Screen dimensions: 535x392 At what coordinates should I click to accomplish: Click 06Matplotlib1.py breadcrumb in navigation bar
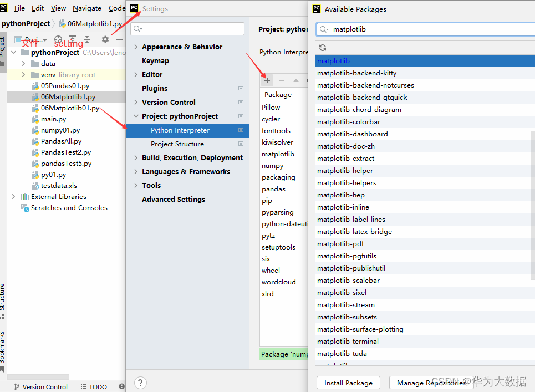[x=91, y=23]
